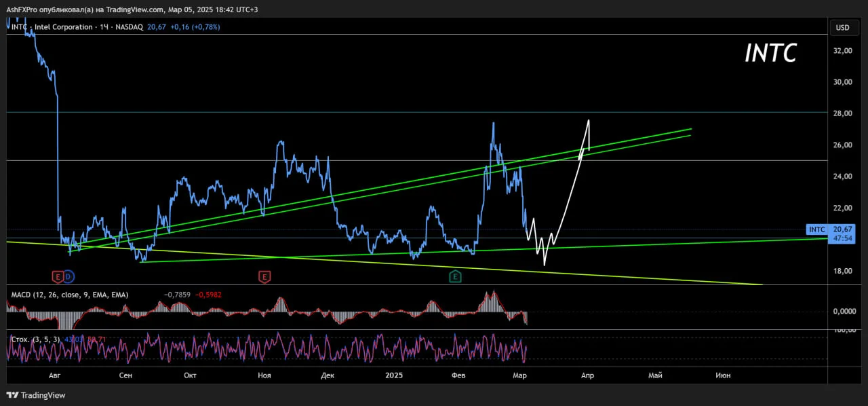Click the +0,16 (+0,78%) price change
Screen dimensions: 868x406
coord(195,27)
